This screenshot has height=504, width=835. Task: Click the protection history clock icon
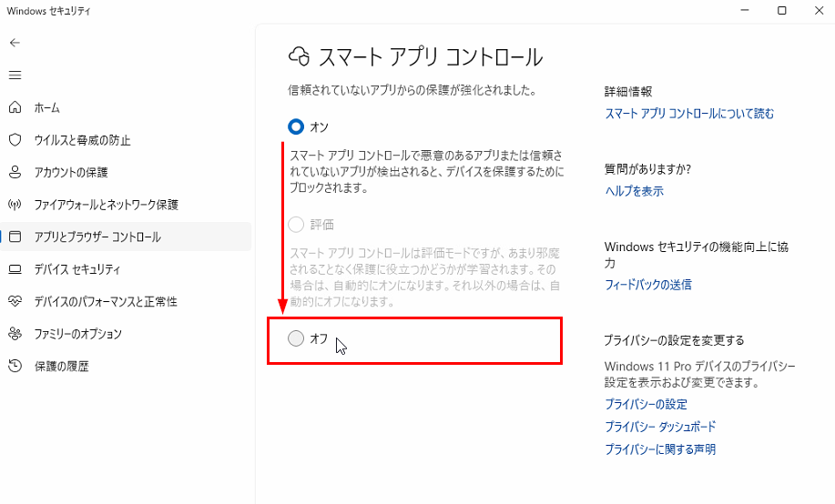point(15,366)
